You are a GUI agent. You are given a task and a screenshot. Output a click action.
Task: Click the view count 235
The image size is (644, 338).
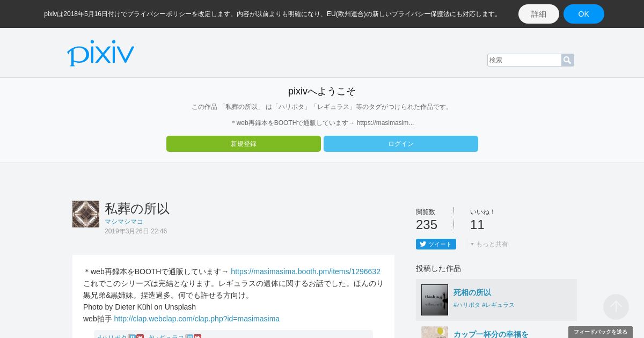[x=427, y=225]
